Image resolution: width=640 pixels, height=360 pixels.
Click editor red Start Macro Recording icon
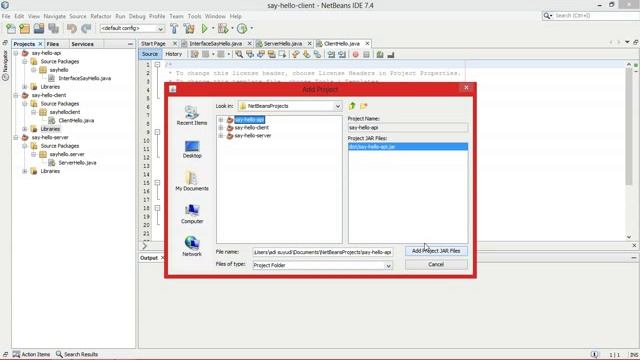(x=356, y=54)
